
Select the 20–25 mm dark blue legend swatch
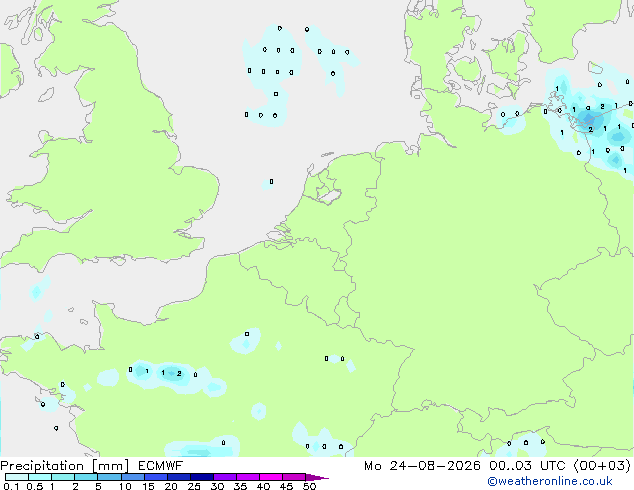[179, 477]
